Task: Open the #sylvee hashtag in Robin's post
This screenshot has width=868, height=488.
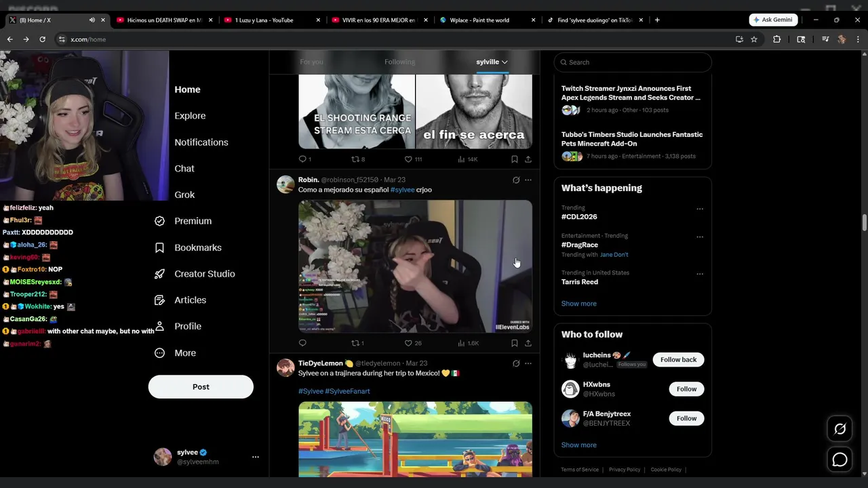Action: 402,190
